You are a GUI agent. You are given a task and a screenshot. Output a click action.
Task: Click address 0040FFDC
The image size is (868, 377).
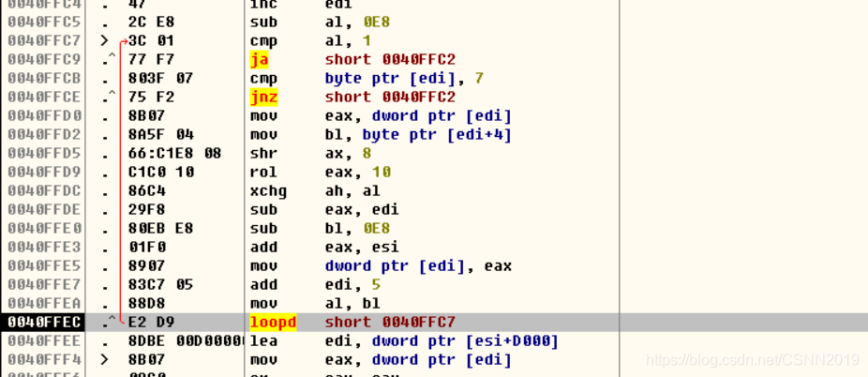point(44,191)
